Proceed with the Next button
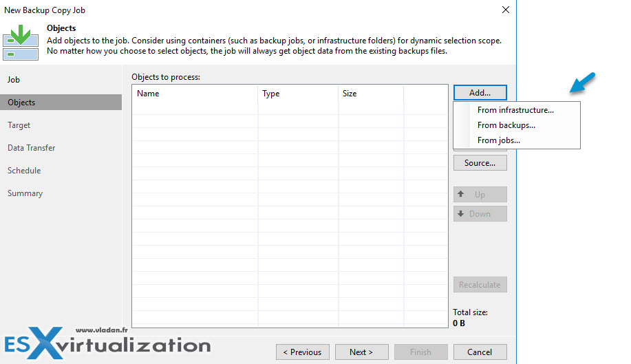The height and width of the screenshot is (364, 631). coord(361,352)
